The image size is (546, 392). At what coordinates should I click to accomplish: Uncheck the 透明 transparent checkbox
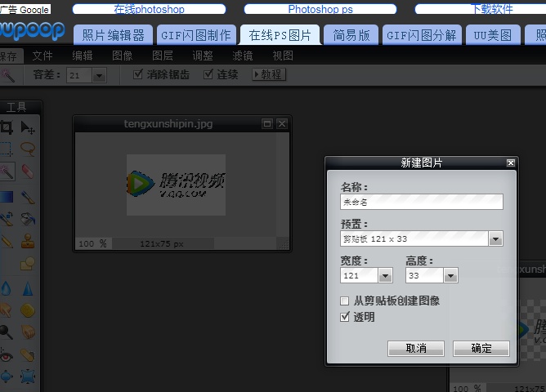[x=344, y=317]
